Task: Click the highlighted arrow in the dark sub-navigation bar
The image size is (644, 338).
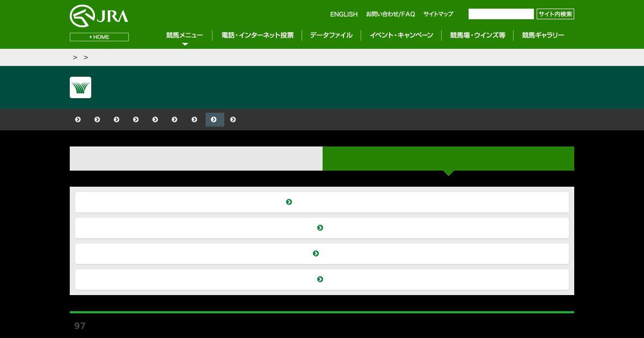Action: click(215, 120)
